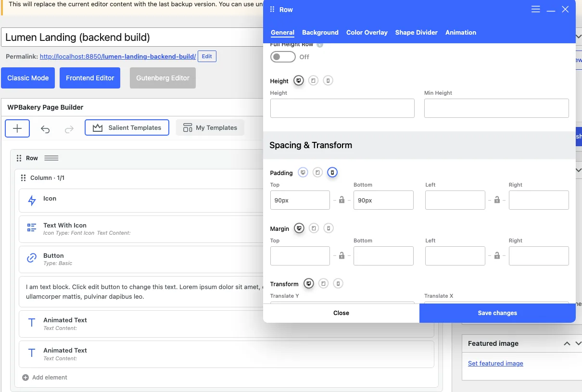Select phone device for Height

click(328, 80)
